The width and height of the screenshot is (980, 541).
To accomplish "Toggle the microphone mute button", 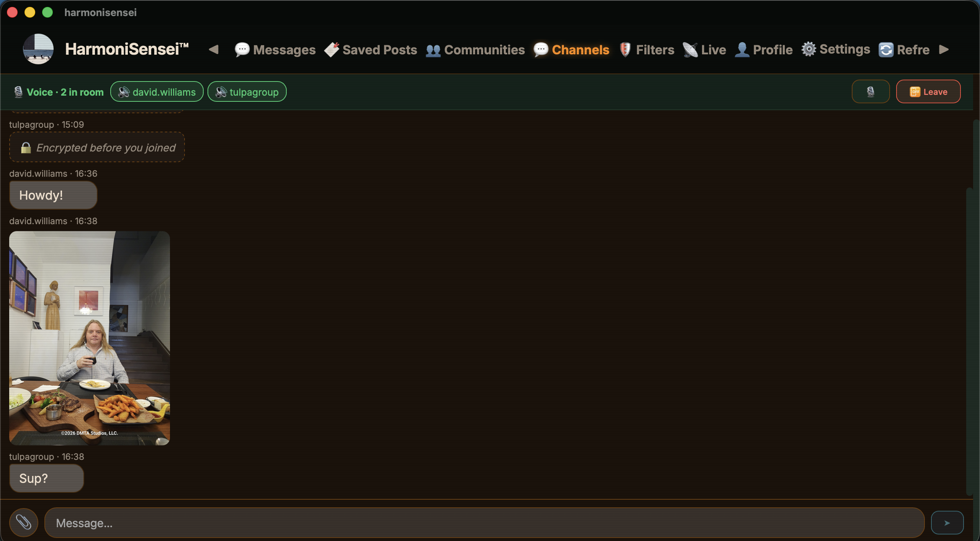I will [871, 92].
